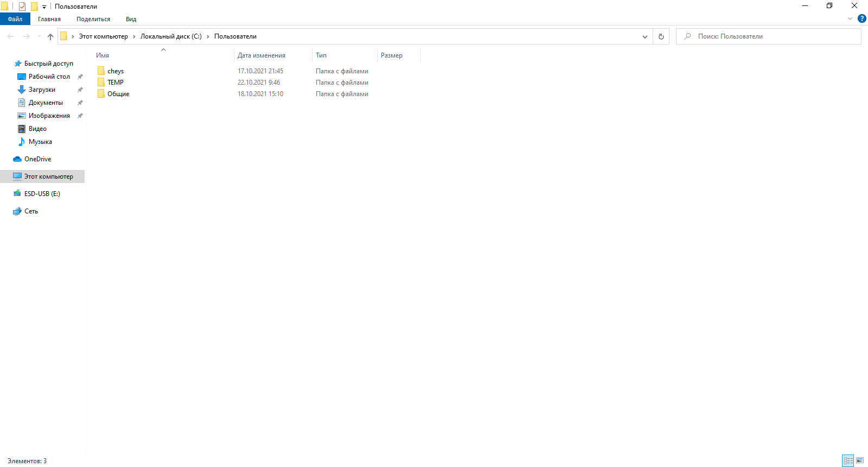Expand the address bar history dropdown
The image size is (868, 467).
point(644,36)
